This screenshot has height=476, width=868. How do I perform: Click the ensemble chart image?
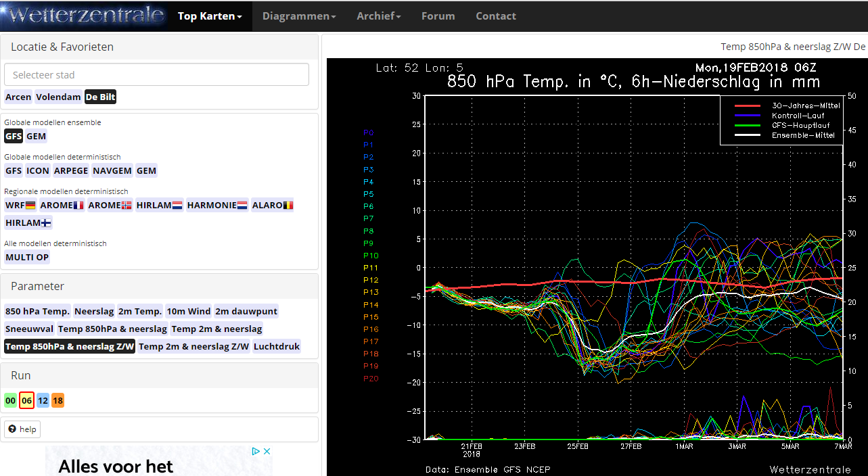(x=597, y=267)
